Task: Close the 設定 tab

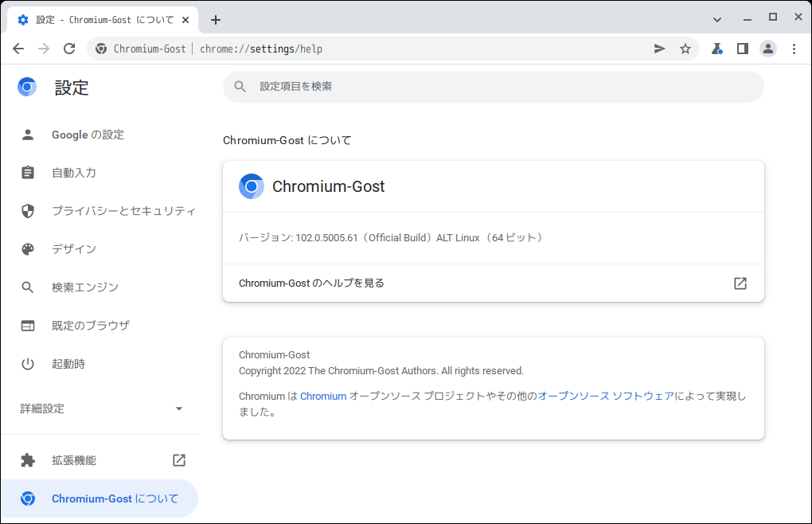Action: pos(185,20)
